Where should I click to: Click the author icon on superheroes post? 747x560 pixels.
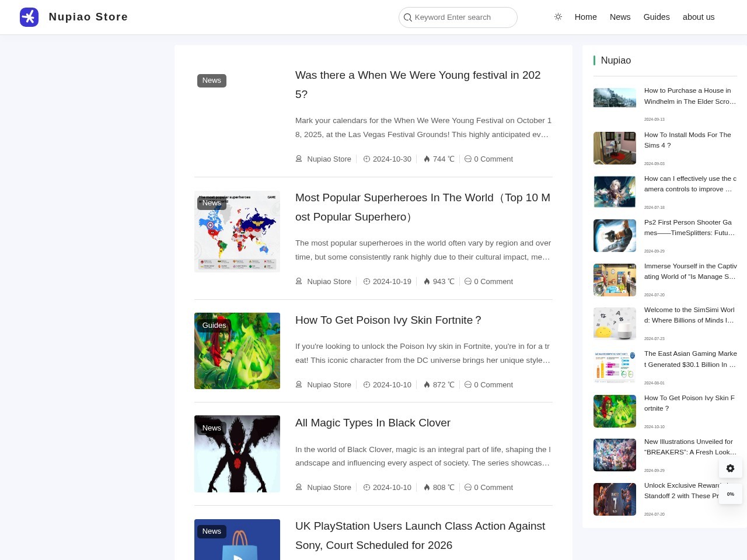click(299, 281)
